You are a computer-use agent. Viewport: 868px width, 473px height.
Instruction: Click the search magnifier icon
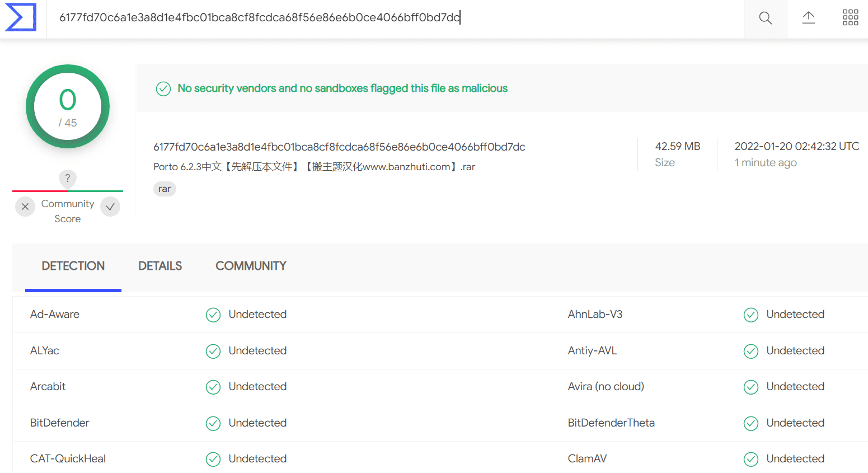[765, 18]
